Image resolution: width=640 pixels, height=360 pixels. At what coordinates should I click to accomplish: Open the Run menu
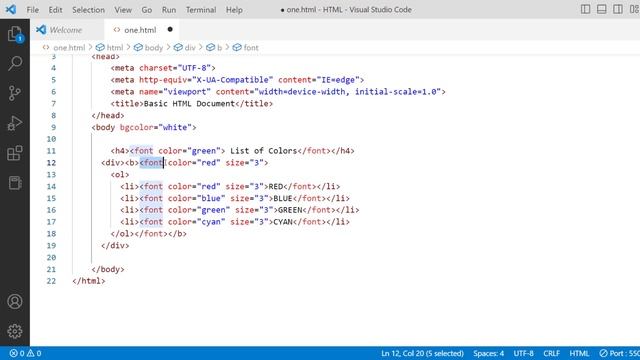(x=169, y=10)
